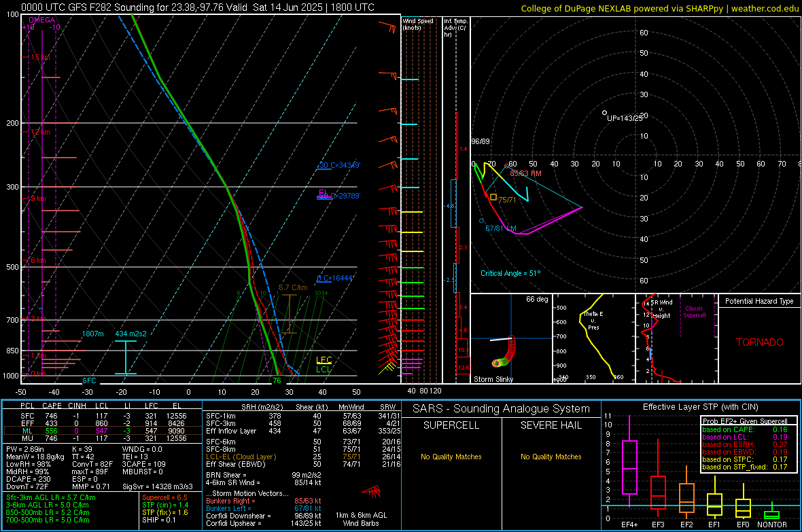Click the Prob EF2+ Given Supercell header

tap(745, 421)
